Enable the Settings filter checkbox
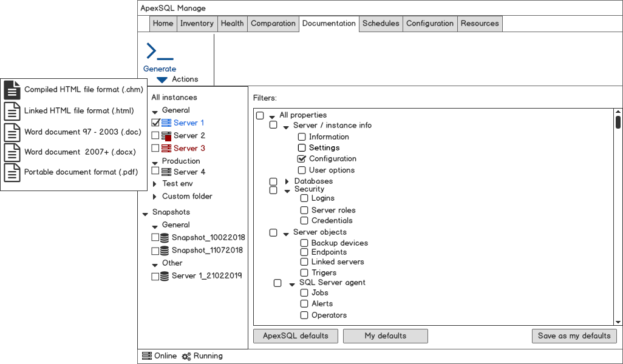Image resolution: width=623 pixels, height=364 pixels. pyautogui.click(x=302, y=147)
